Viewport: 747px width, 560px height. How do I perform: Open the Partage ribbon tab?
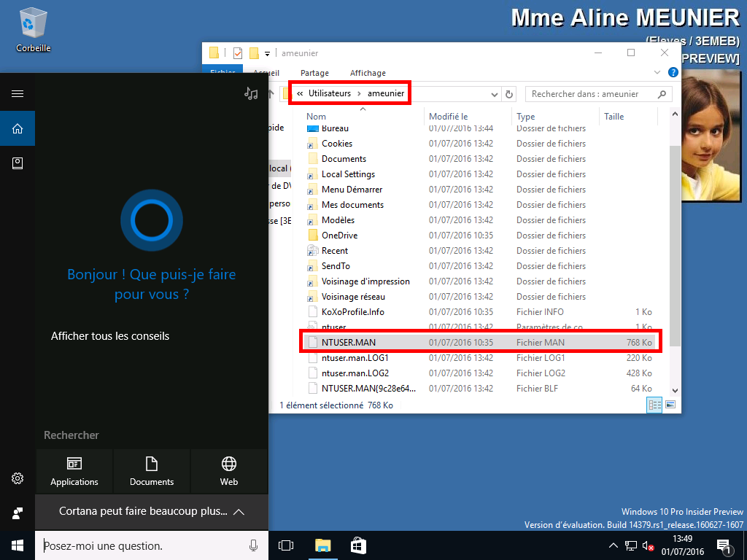pyautogui.click(x=314, y=73)
